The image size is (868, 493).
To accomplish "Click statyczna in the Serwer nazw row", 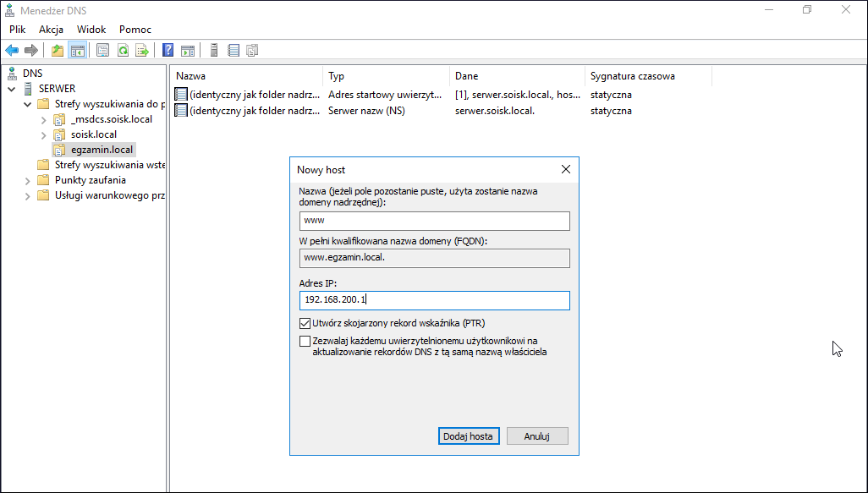I will point(611,111).
